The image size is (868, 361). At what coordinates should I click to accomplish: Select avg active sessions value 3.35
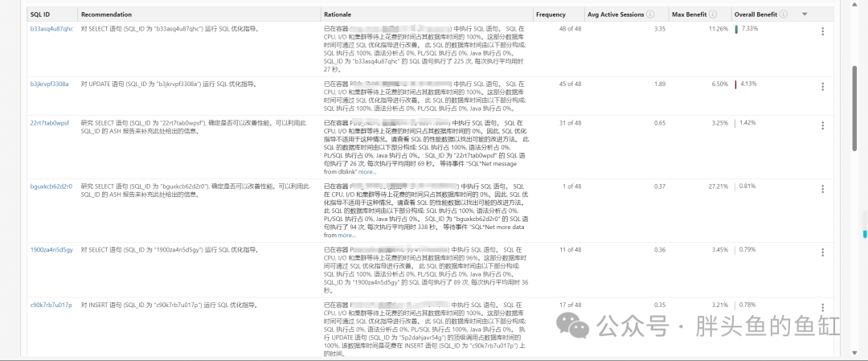pyautogui.click(x=660, y=29)
